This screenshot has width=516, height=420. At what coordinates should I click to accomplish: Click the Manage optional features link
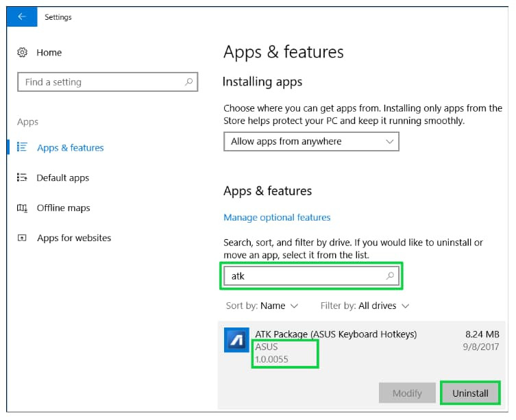pyautogui.click(x=277, y=218)
